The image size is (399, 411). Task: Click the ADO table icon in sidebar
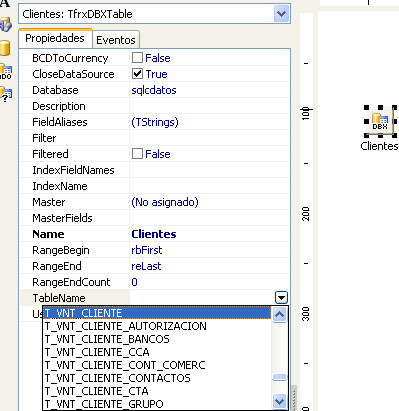point(6,72)
